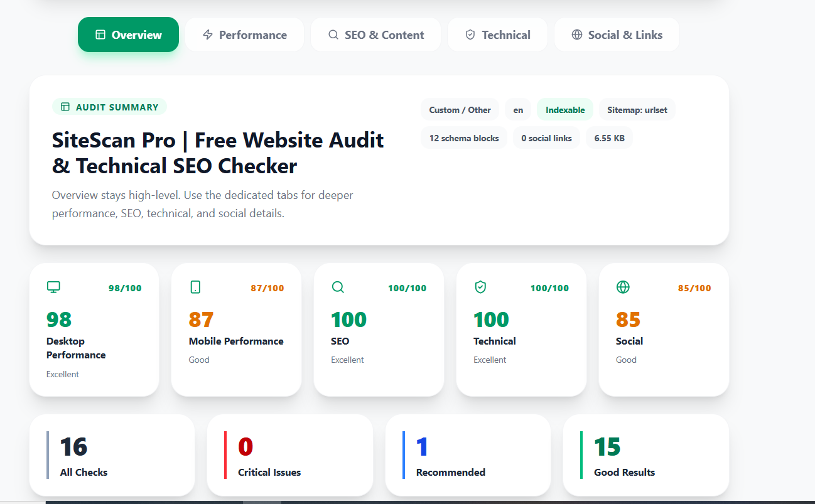This screenshot has width=815, height=504.
Task: Click the globe icon on Social & Links tab
Action: (x=577, y=35)
